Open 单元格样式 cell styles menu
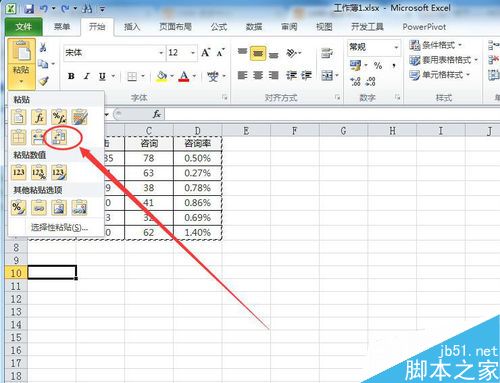This screenshot has width=500, height=383. click(439, 75)
